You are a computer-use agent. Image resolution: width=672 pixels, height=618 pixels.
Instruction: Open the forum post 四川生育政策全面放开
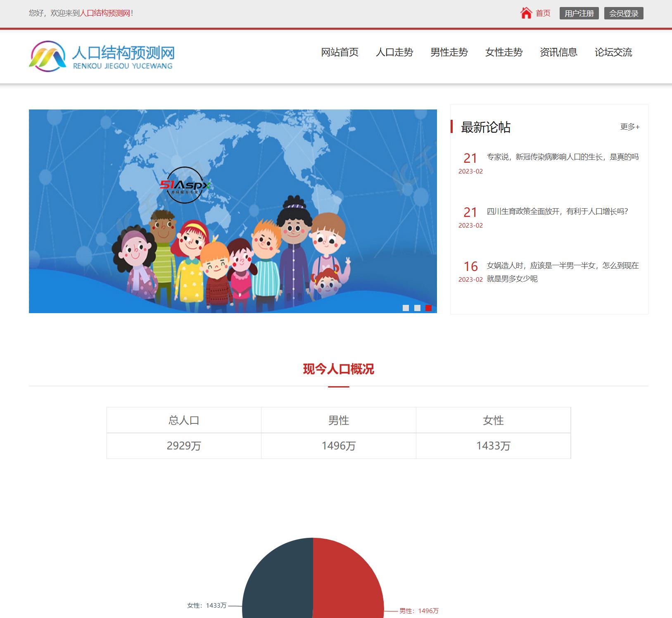pyautogui.click(x=557, y=212)
